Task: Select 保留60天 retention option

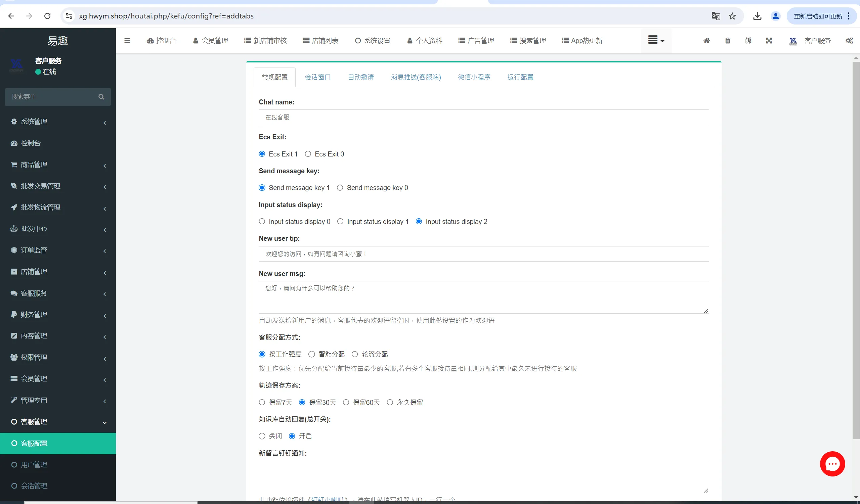Action: tap(346, 402)
